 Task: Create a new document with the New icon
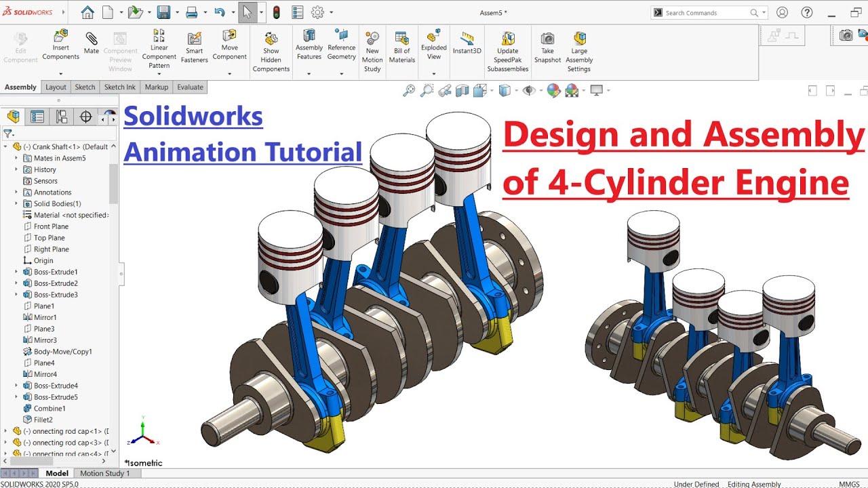pos(108,12)
